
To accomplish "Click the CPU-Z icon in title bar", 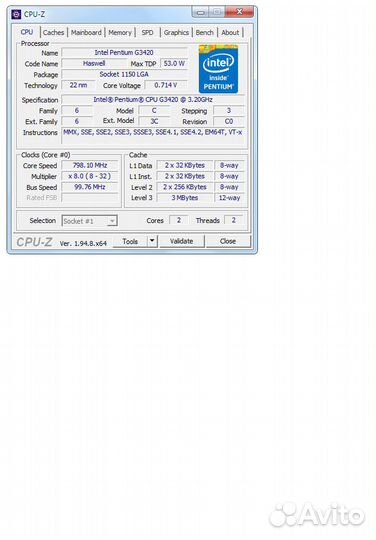I will coord(16,14).
